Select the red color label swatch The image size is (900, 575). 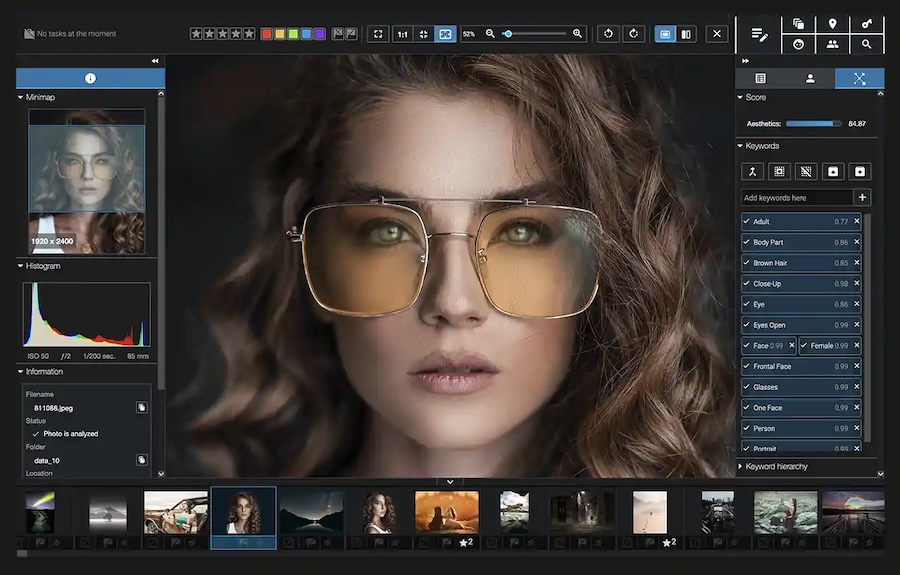click(x=267, y=34)
